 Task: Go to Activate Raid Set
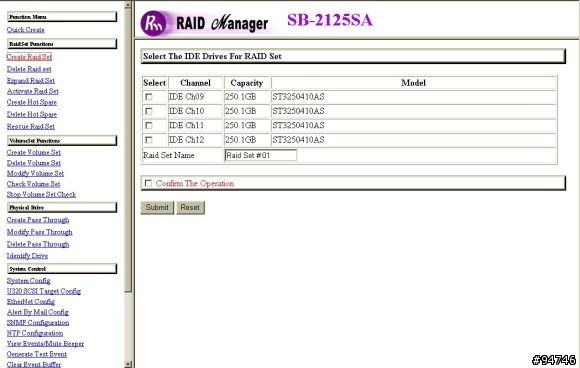pos(33,91)
